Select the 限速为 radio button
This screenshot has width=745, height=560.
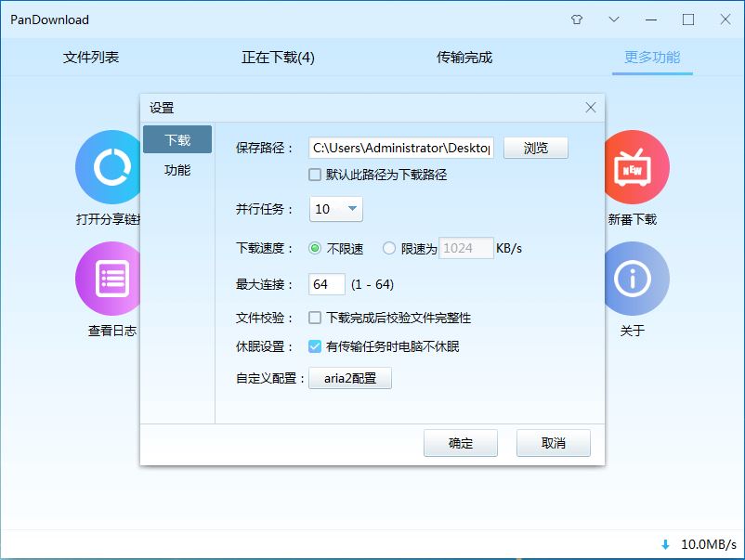pos(388,248)
